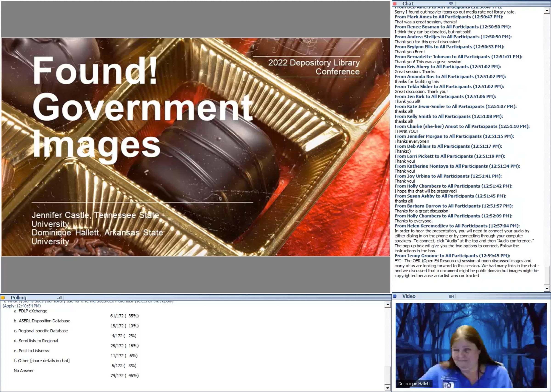Viewport: 551px width, 392px height.
Task: Click 'From Tekla Slider to All Participants' chat header
Action: click(x=449, y=86)
